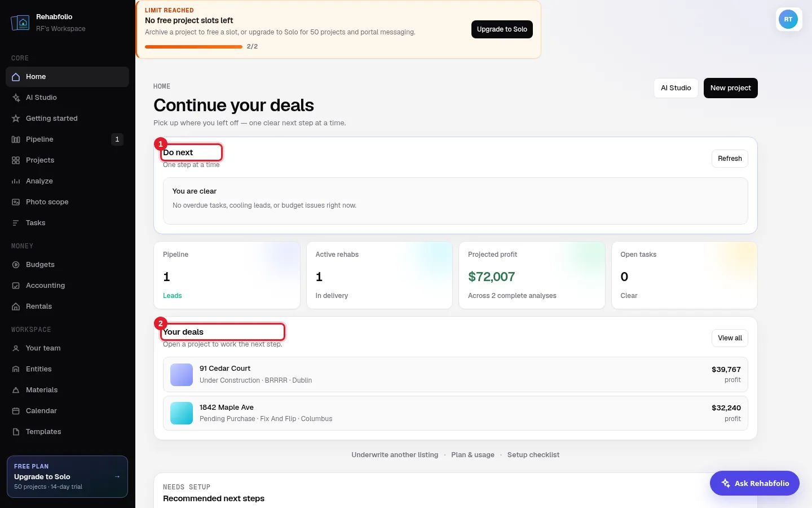The height and width of the screenshot is (508, 812).
Task: Refresh the Do next list
Action: coord(730,159)
